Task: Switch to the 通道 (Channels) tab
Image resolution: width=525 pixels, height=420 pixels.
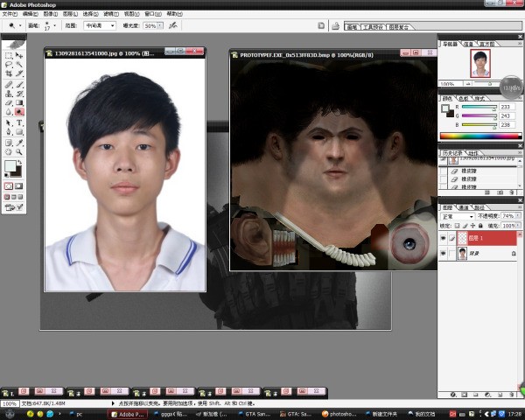Action: coord(463,206)
